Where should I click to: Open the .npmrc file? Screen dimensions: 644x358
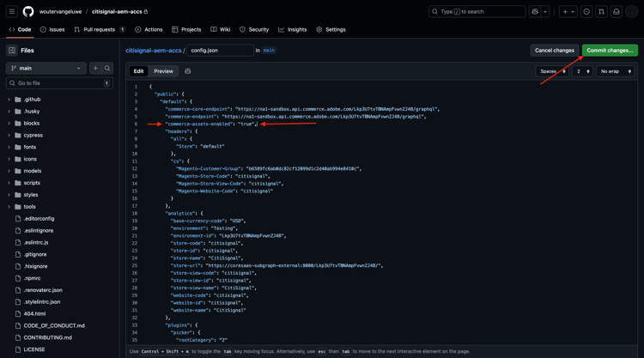point(32,278)
